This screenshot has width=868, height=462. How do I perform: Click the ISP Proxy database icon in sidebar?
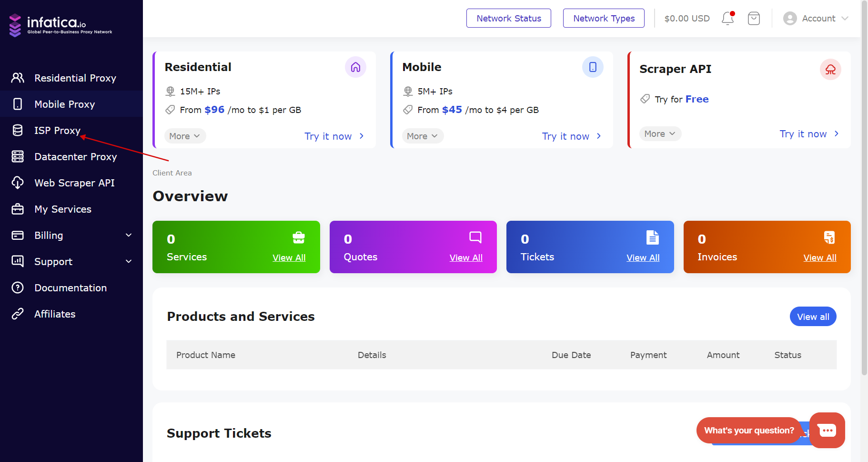click(x=18, y=130)
